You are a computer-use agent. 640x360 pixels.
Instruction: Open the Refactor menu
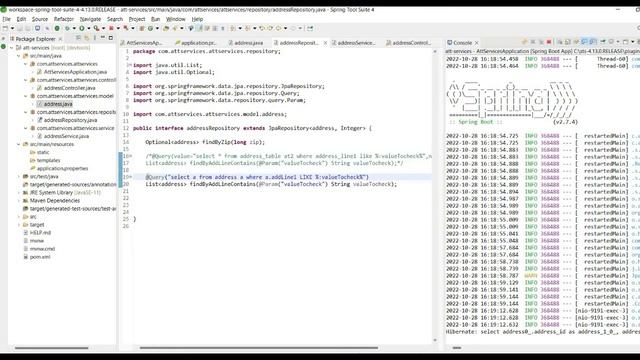(64, 19)
